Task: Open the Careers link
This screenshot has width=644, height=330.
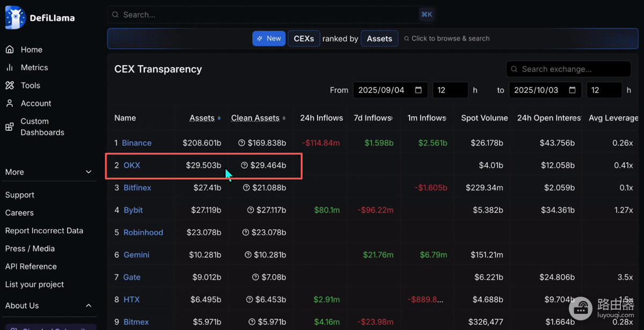Action: point(19,213)
